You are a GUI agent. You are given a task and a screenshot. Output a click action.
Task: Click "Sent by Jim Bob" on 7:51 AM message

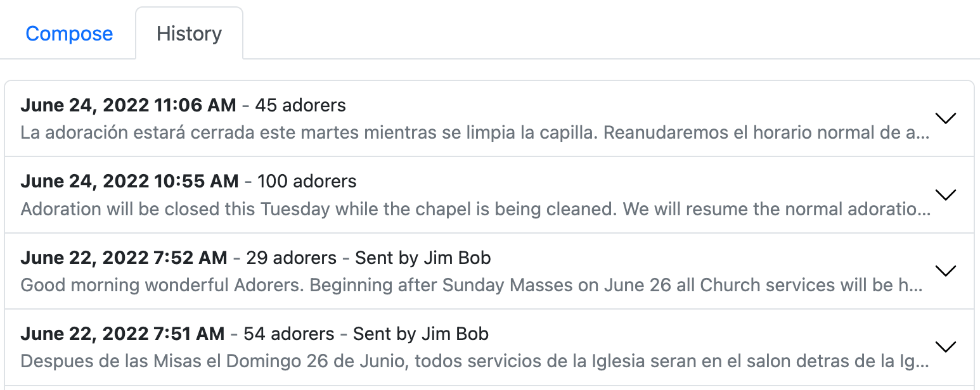(x=421, y=334)
